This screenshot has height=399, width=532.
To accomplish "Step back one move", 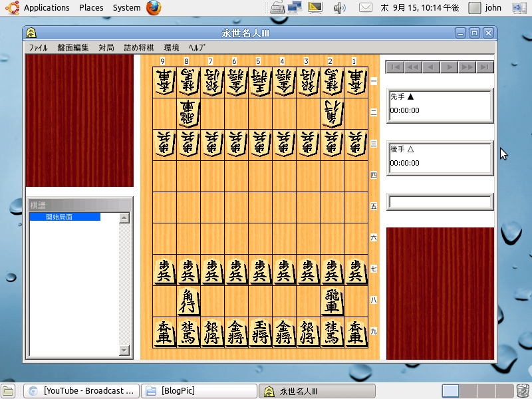I will [431, 67].
